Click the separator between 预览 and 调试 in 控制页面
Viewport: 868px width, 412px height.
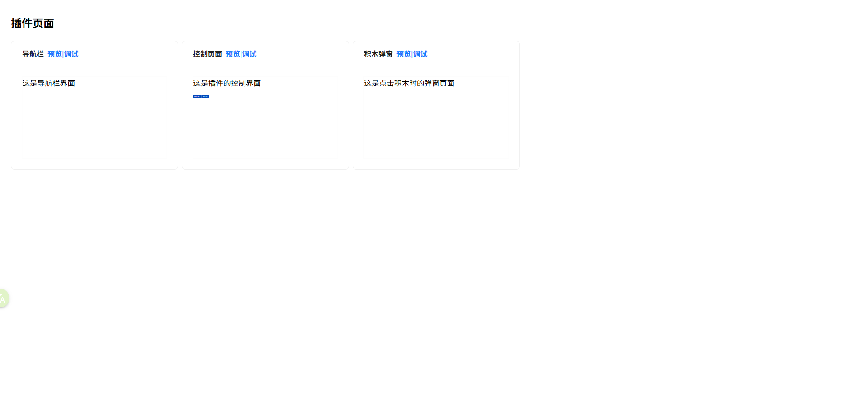coord(241,54)
